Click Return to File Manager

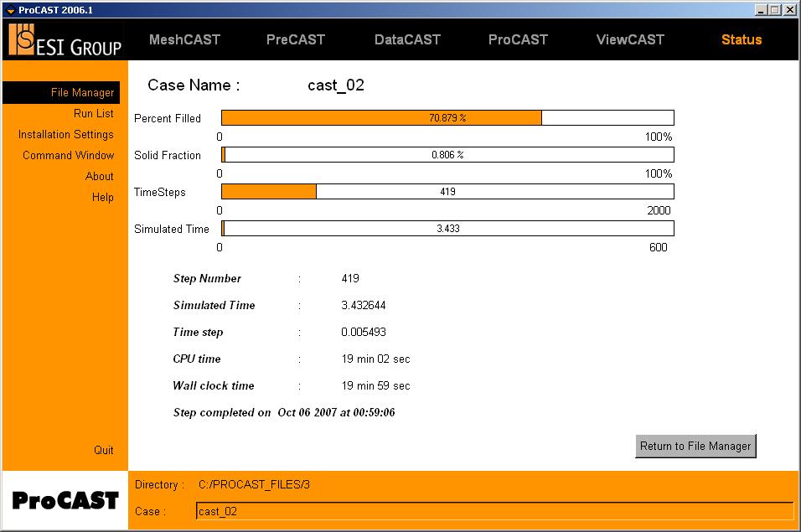(695, 446)
